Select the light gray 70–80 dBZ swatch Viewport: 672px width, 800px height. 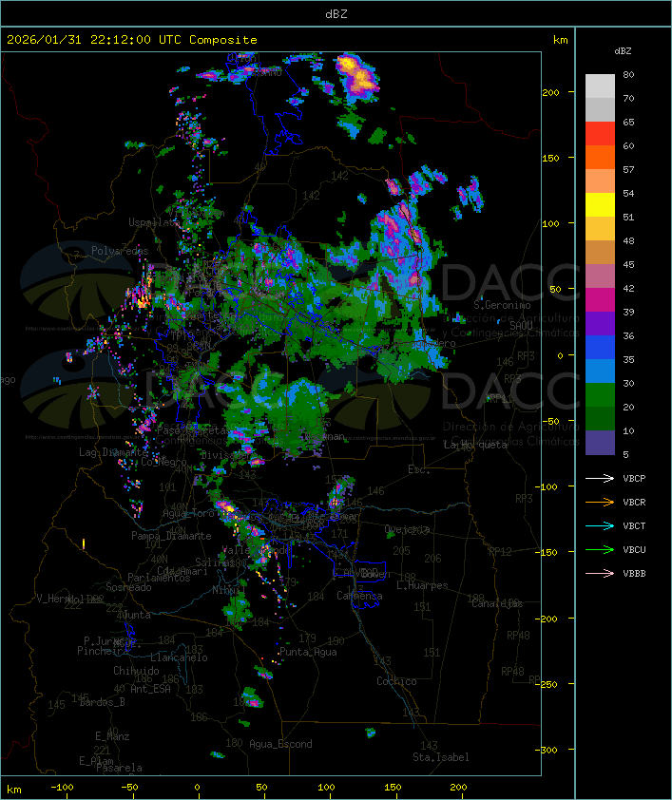pos(600,86)
